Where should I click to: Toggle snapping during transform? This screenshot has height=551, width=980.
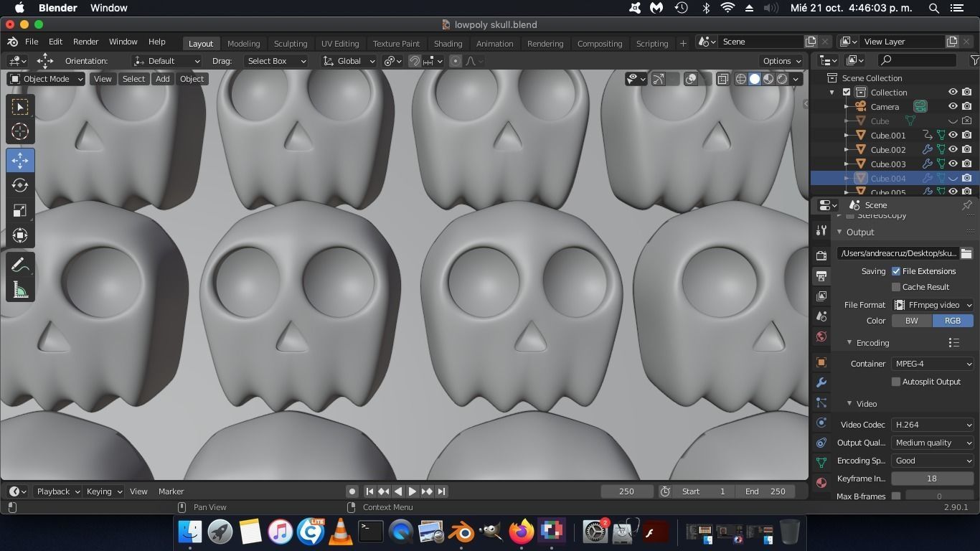point(415,61)
